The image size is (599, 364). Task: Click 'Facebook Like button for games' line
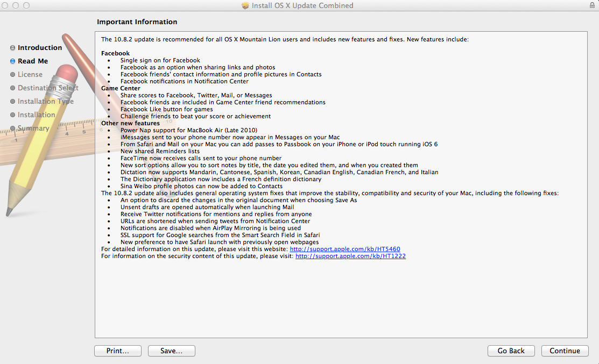166,109
